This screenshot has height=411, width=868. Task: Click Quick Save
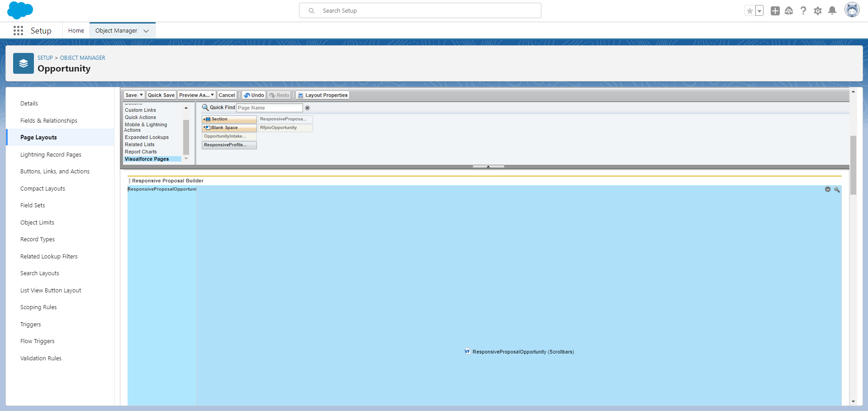(x=161, y=95)
